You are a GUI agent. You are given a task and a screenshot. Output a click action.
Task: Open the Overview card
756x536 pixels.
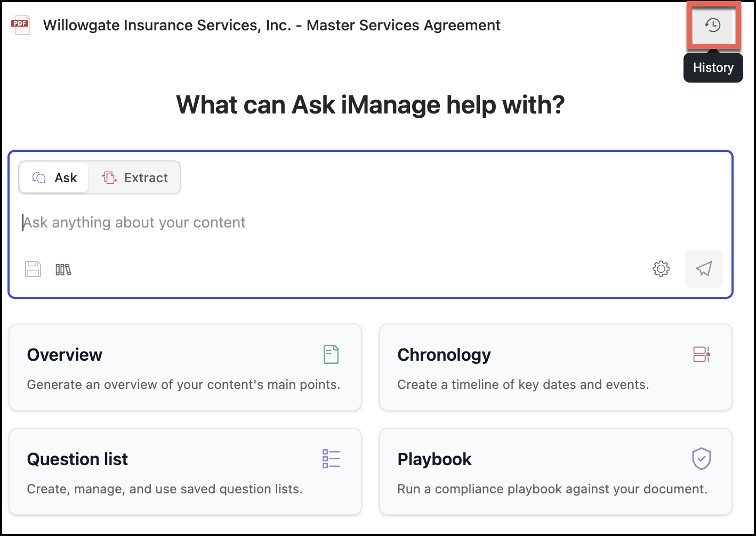[x=185, y=367]
